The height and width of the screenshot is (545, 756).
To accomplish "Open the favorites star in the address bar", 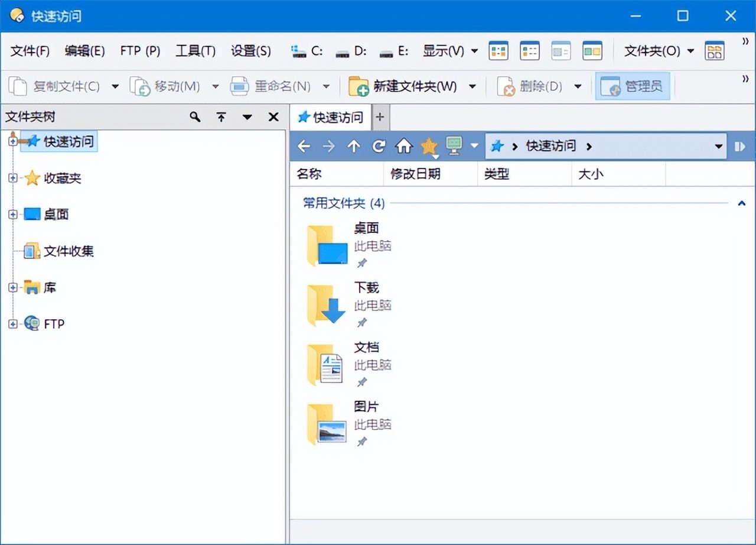I will point(428,146).
